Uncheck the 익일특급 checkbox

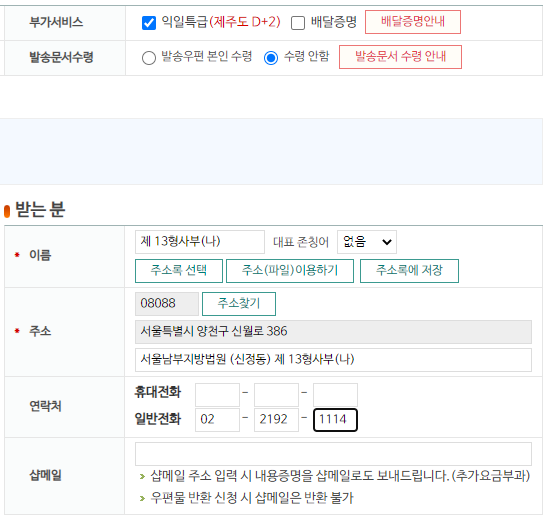coord(149,23)
